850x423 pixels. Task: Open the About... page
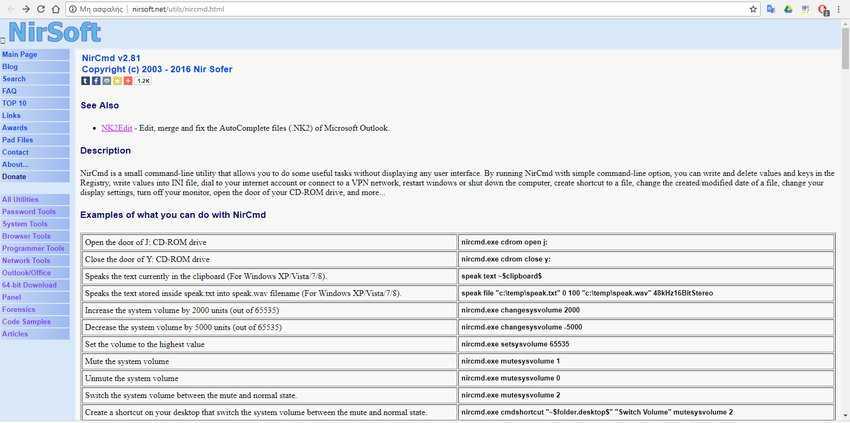[35, 164]
